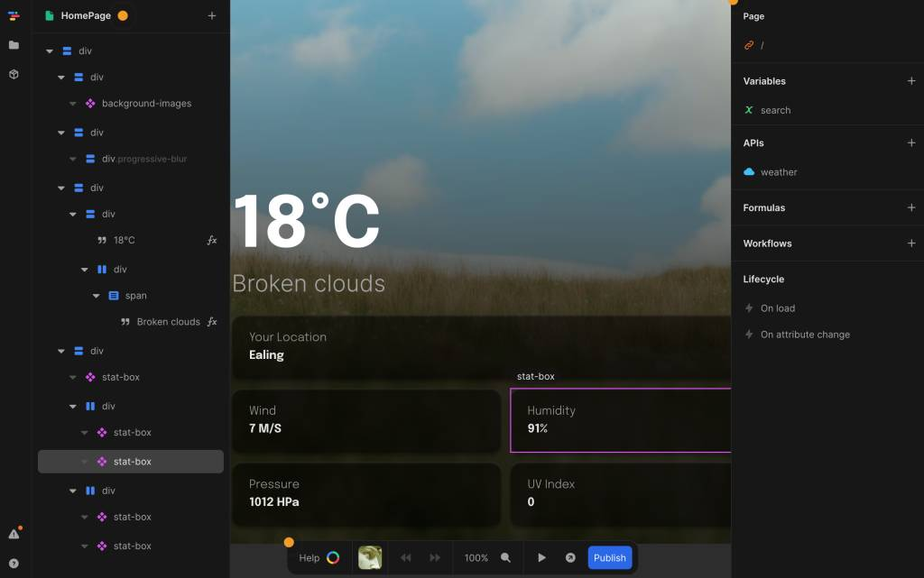Viewport: 924px width, 578px height.
Task: Click the Publish button
Action: 610,557
